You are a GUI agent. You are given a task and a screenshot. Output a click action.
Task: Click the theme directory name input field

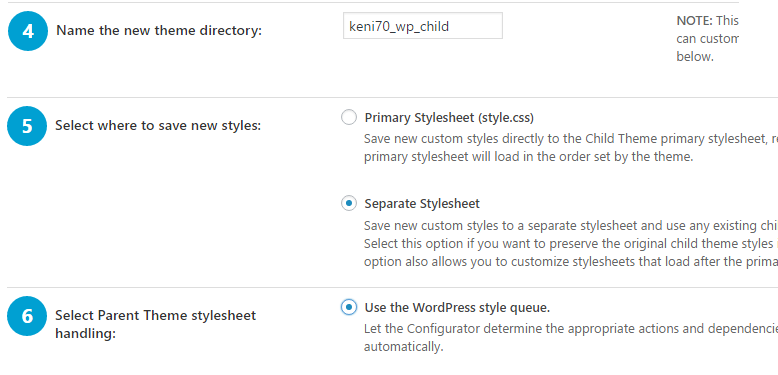tap(423, 26)
